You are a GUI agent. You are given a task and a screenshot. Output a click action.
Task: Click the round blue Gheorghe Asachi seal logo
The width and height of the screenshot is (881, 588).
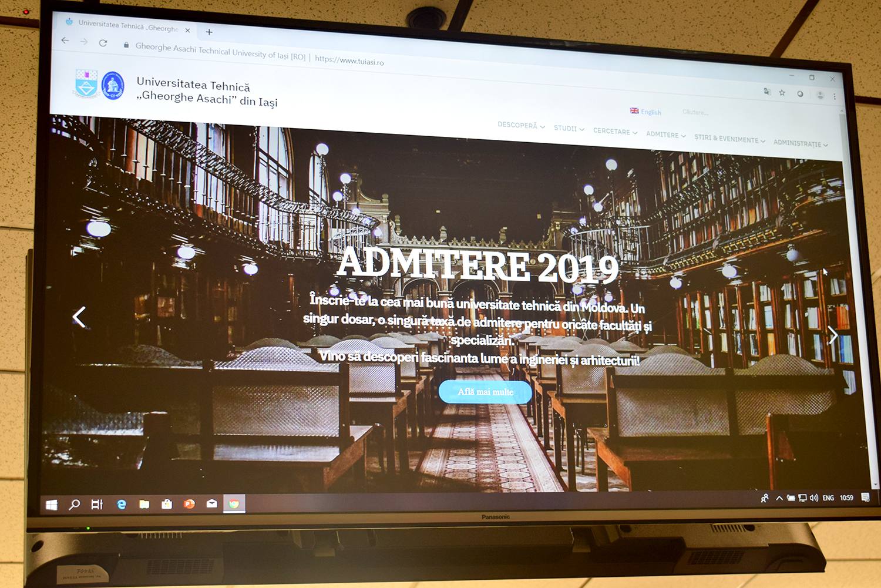[113, 86]
